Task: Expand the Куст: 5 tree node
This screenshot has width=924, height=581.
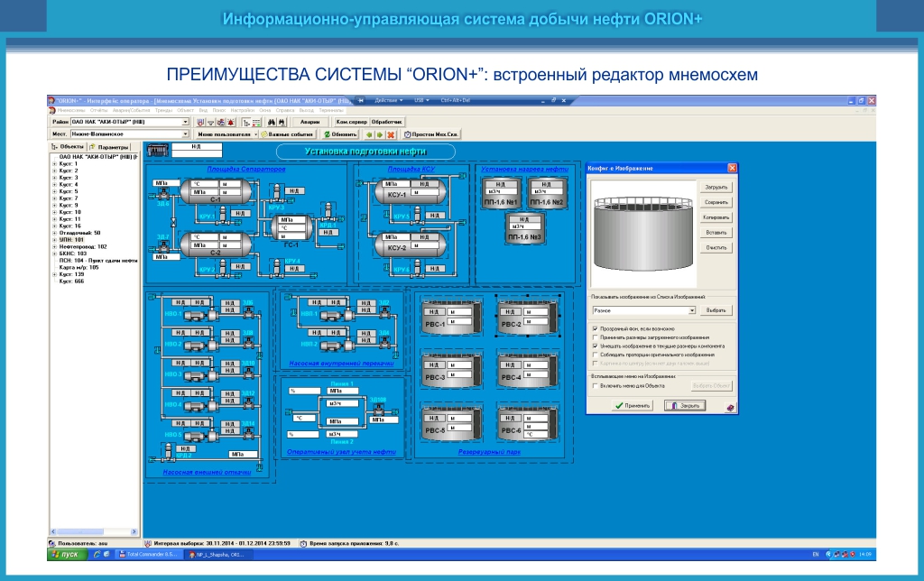Action: click(54, 191)
